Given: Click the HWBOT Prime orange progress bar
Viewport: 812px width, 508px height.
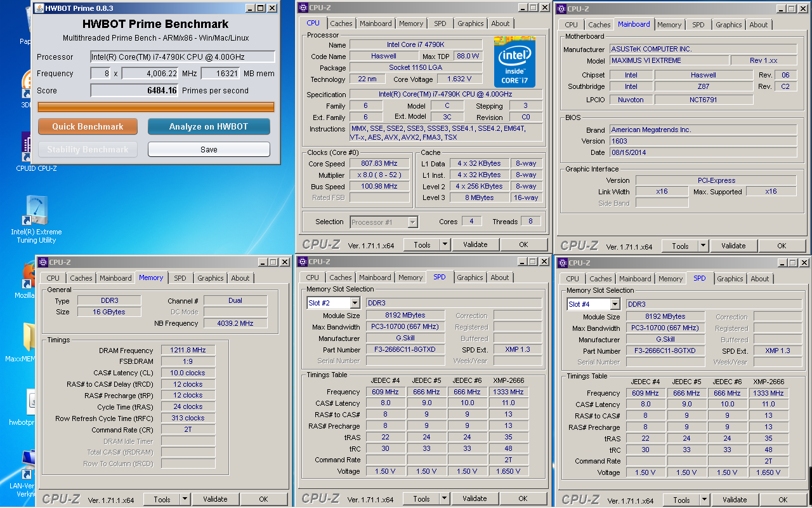Looking at the screenshot, I should 156,107.
